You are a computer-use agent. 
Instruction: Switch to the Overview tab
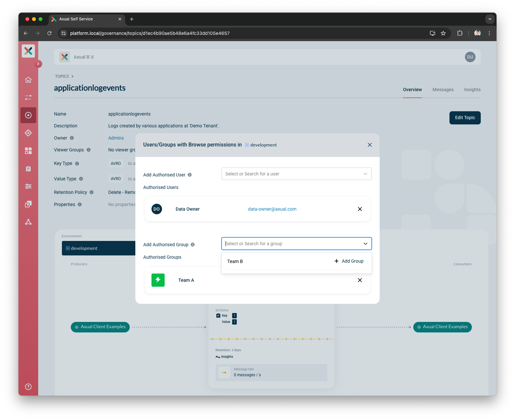click(412, 90)
